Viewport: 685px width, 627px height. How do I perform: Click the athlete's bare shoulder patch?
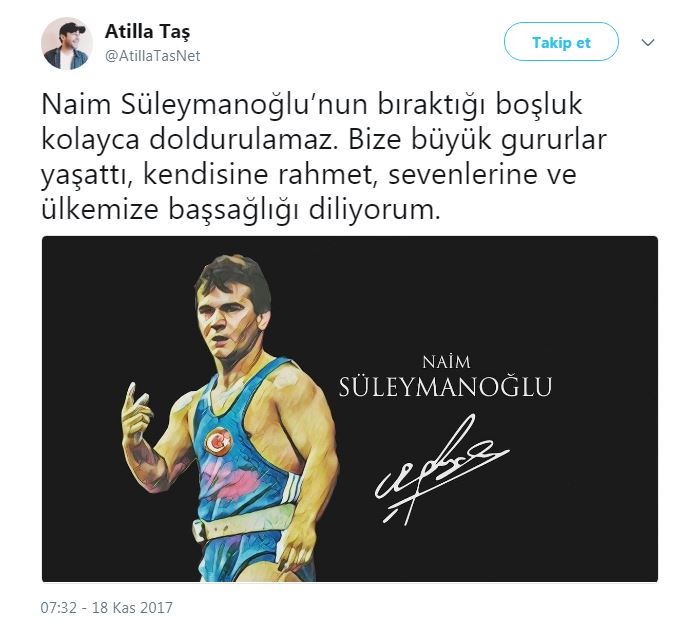(284, 379)
